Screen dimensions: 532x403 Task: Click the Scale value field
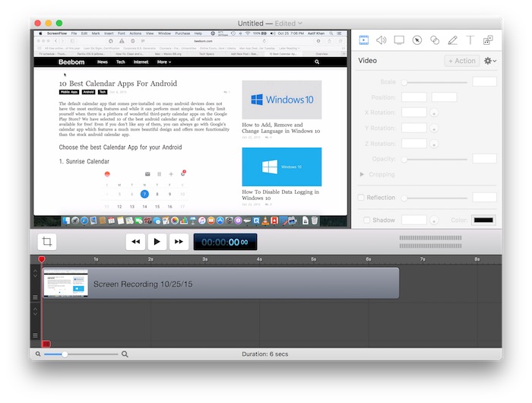(485, 82)
